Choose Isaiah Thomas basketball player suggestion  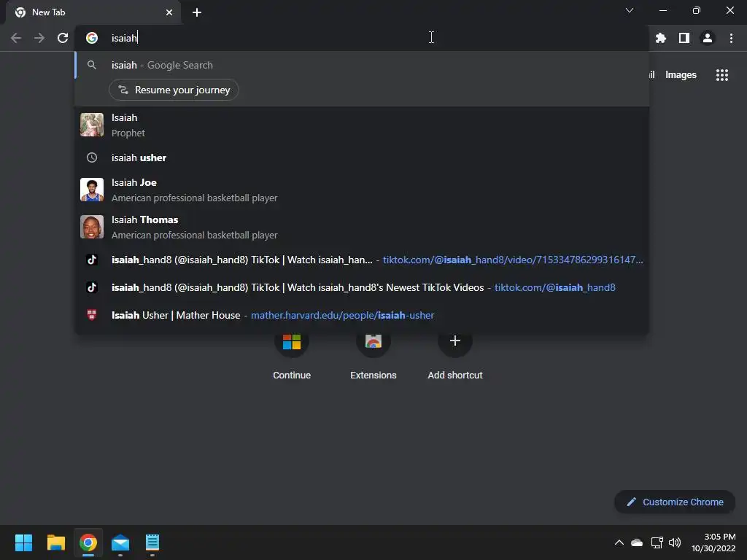(362, 227)
